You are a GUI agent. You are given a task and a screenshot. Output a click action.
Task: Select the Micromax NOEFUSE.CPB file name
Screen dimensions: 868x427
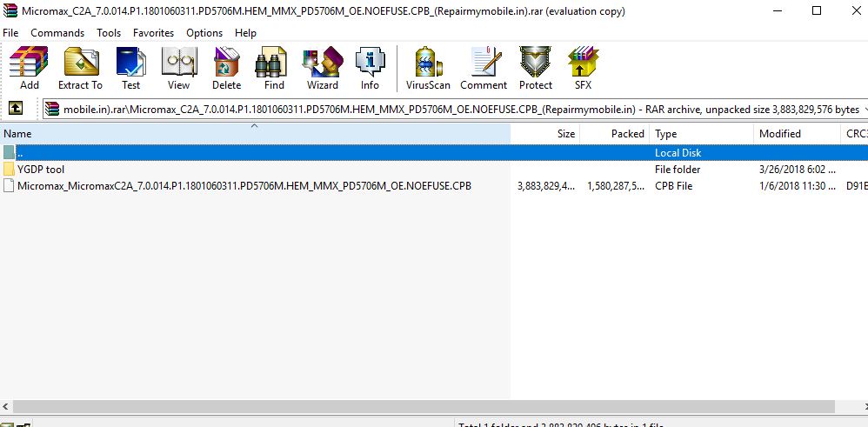point(244,185)
